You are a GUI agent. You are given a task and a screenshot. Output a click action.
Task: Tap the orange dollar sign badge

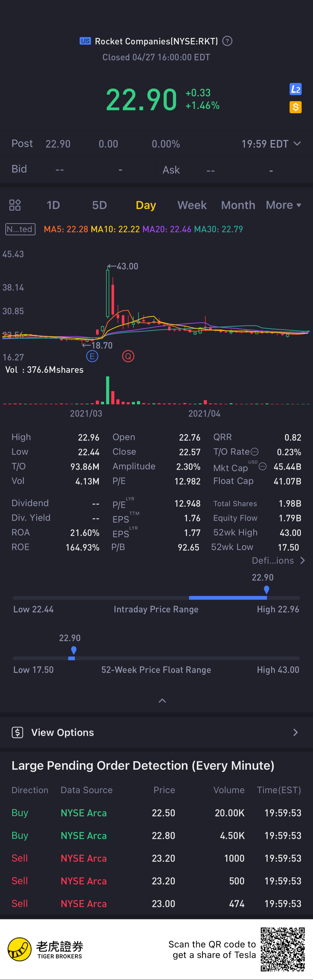(x=295, y=107)
